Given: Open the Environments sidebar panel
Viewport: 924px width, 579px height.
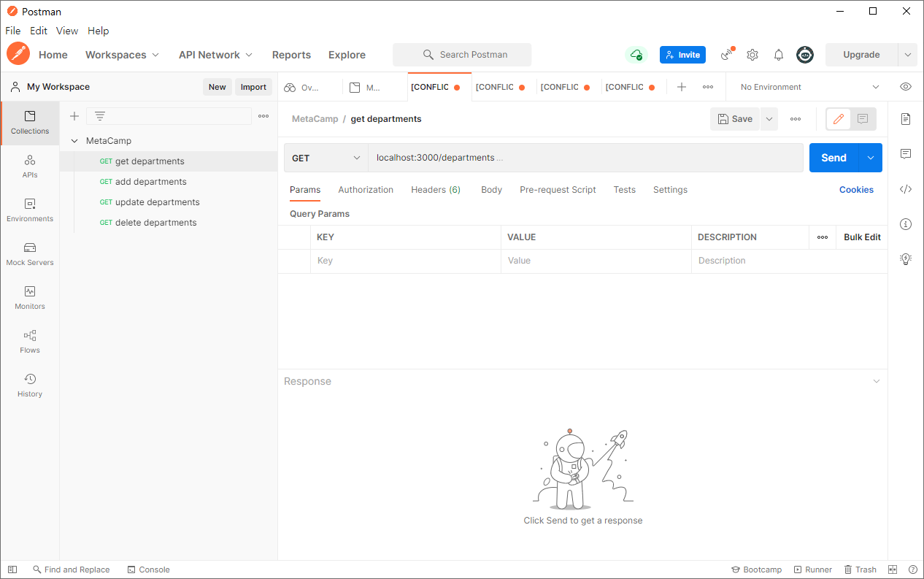Looking at the screenshot, I should pyautogui.click(x=30, y=210).
